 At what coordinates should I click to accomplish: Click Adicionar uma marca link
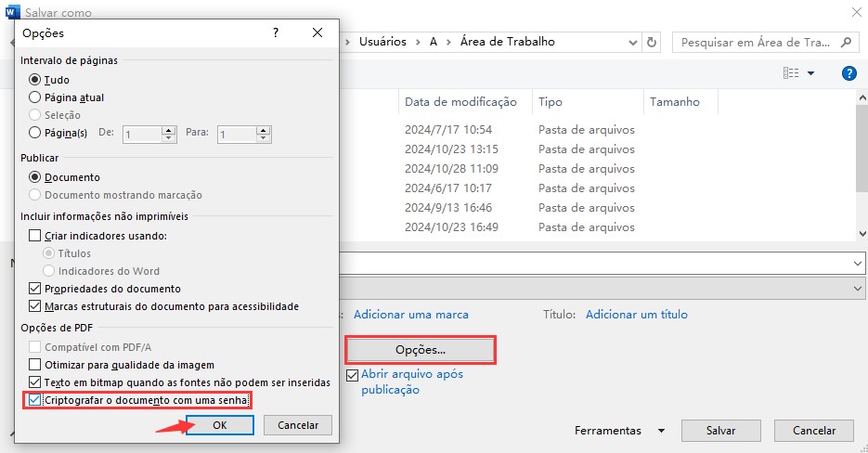pos(410,315)
